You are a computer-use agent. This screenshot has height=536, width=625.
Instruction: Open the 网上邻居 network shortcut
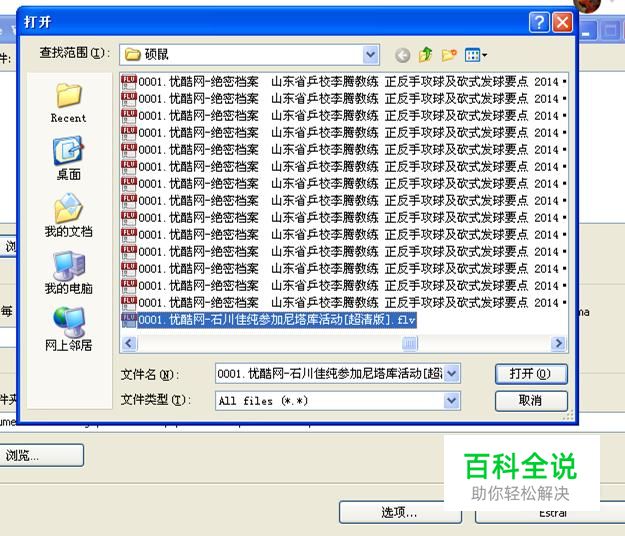click(x=69, y=330)
